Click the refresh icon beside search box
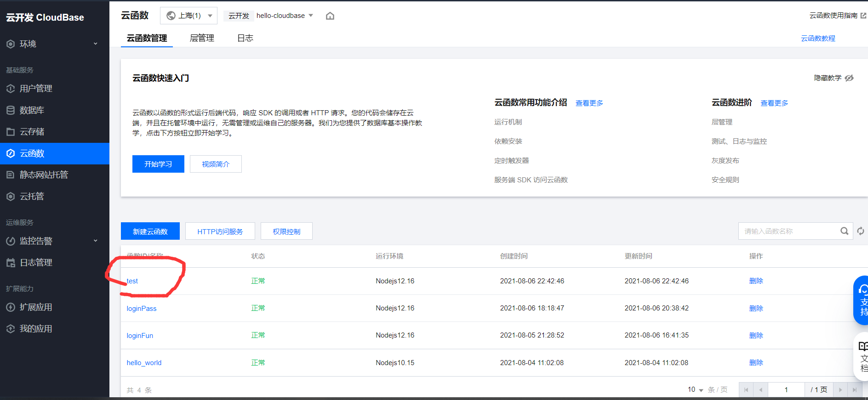This screenshot has width=868, height=400. (x=861, y=231)
